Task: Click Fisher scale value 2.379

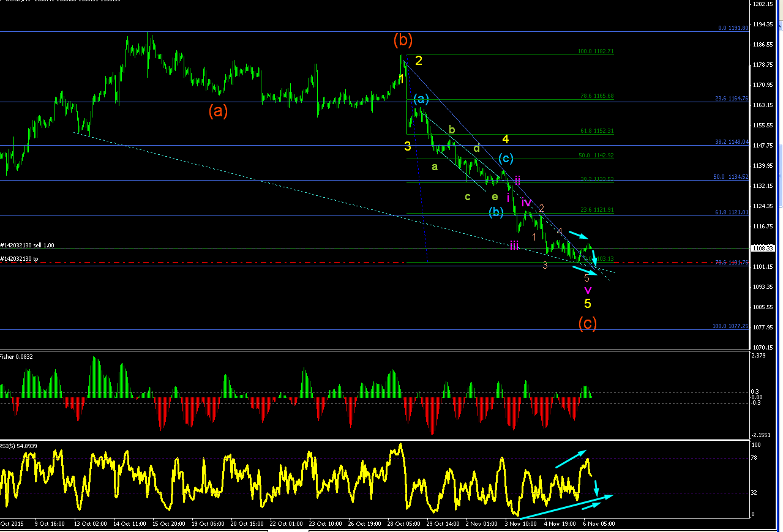Action: click(760, 356)
